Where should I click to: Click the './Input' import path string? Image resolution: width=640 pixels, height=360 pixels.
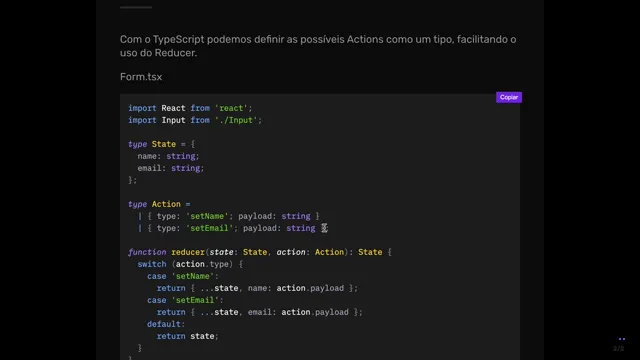(236, 120)
